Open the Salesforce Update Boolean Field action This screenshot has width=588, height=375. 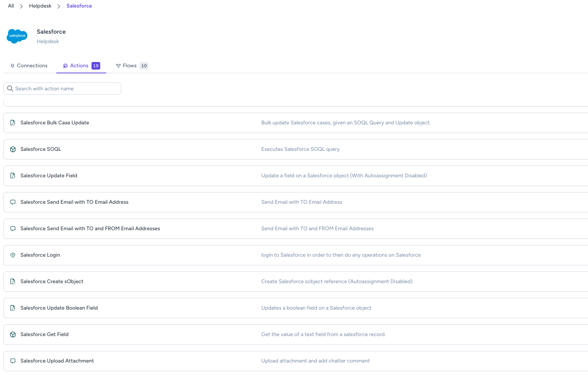pos(296,308)
